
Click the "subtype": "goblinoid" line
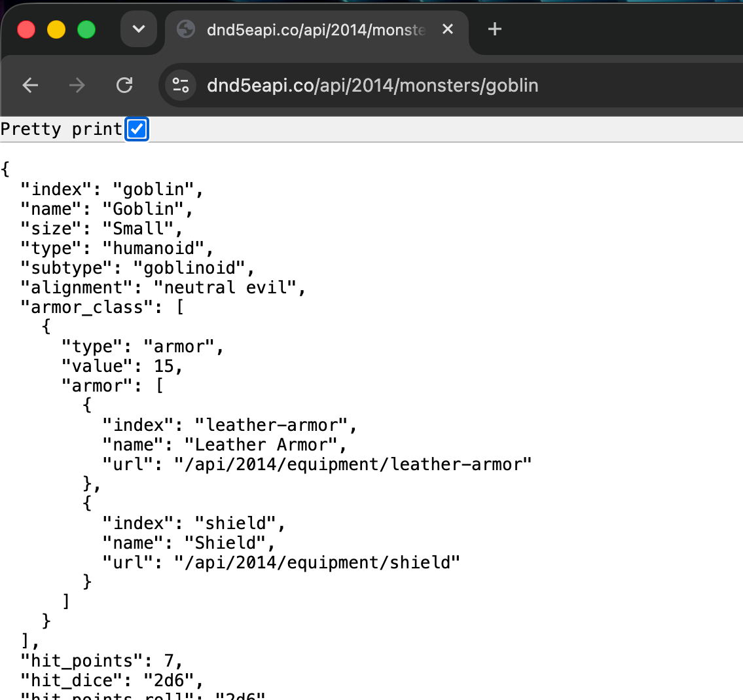coord(137,268)
